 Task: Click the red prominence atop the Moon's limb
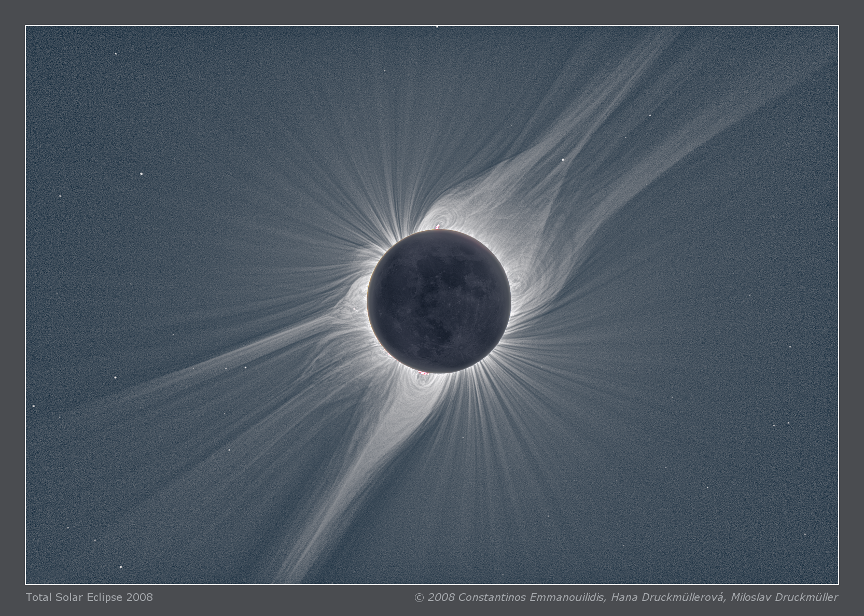coord(438,227)
